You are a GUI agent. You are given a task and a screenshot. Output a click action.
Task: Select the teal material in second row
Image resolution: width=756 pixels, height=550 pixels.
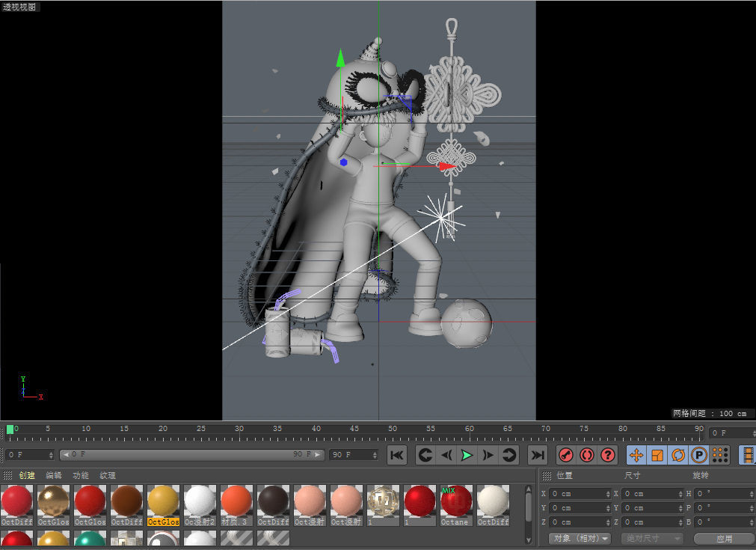click(90, 539)
